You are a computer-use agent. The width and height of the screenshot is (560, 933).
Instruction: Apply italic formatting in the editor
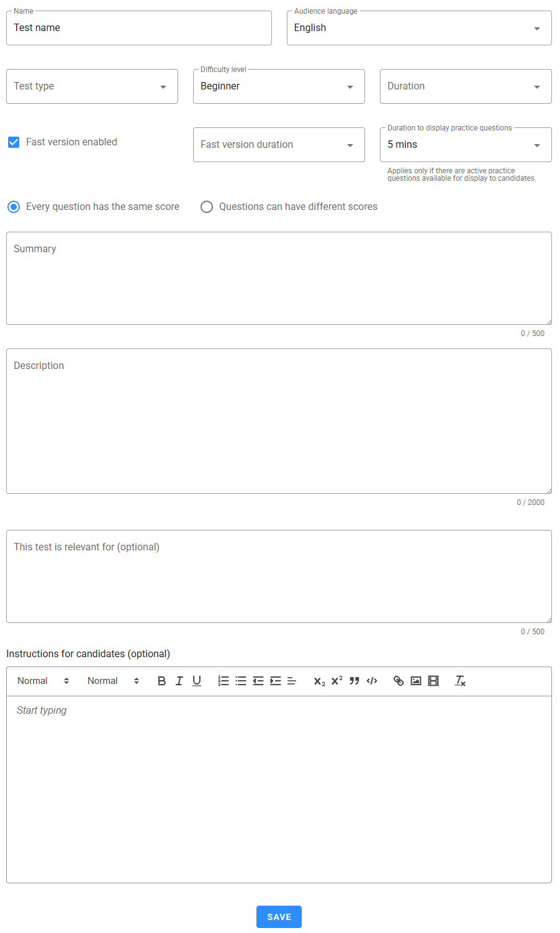[179, 681]
